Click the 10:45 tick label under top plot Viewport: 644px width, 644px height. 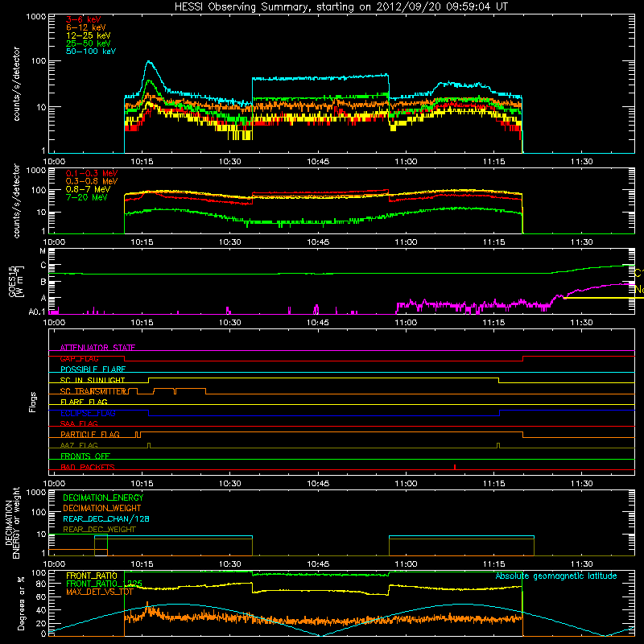tap(318, 162)
